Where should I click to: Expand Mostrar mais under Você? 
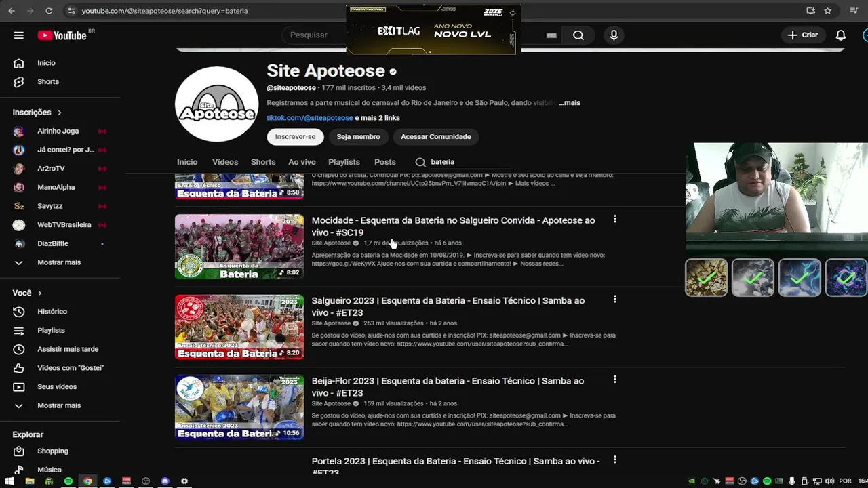[x=59, y=405]
